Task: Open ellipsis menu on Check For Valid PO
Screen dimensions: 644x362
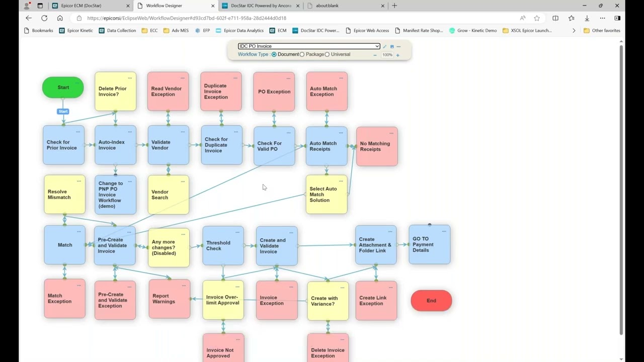Action: coord(289,133)
